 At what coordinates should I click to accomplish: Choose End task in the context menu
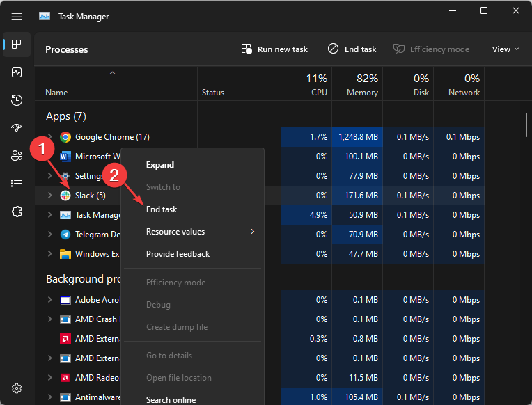pyautogui.click(x=192, y=209)
